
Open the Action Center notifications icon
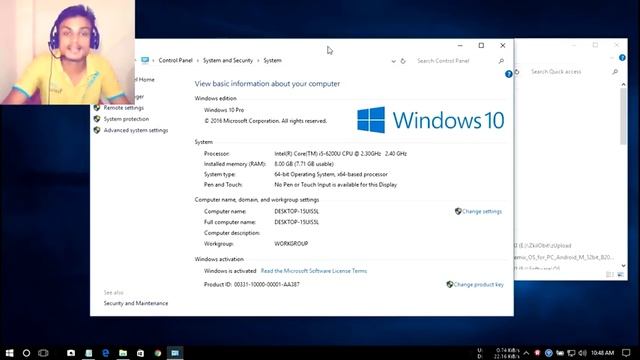pyautogui.click(x=626, y=353)
